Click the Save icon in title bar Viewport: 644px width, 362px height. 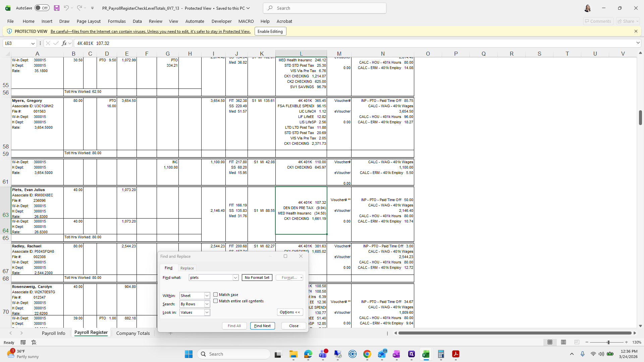(x=57, y=8)
